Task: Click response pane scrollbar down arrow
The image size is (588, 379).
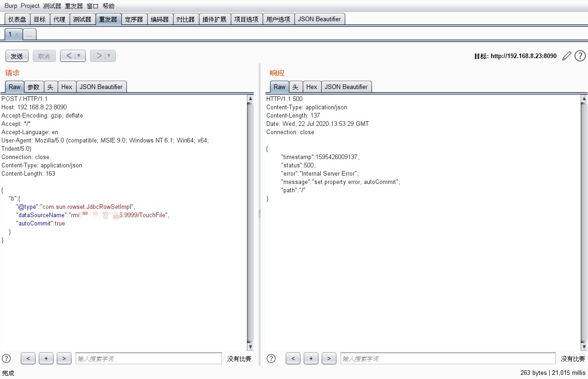Action: (584, 347)
